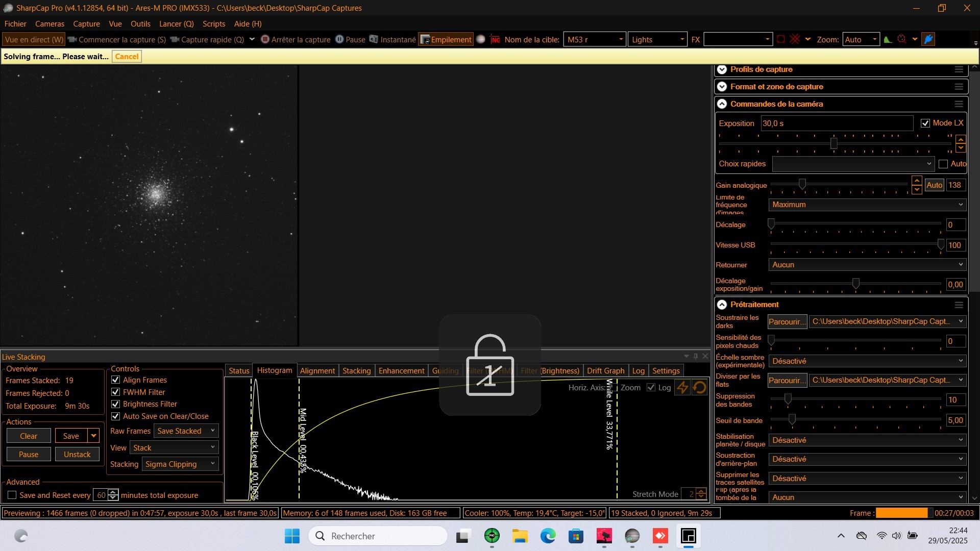Open the Cameras menu
This screenshot has width=980, height=551.
(x=50, y=23)
